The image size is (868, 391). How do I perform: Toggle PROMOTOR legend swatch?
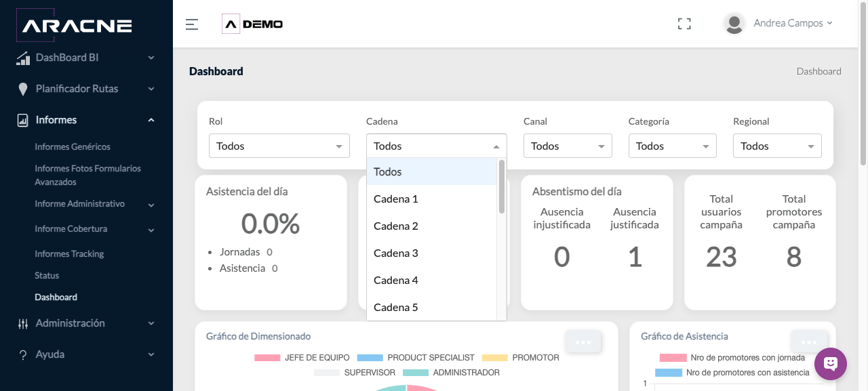pyautogui.click(x=495, y=358)
